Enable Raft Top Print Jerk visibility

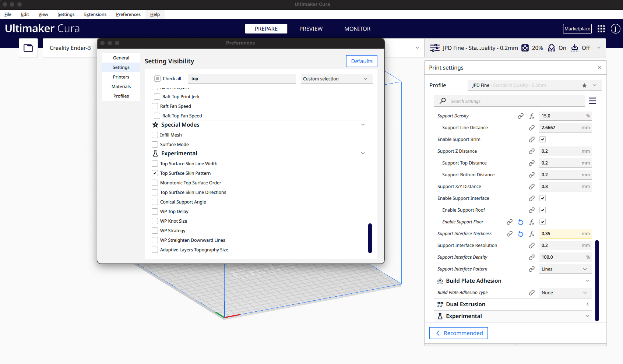click(157, 97)
